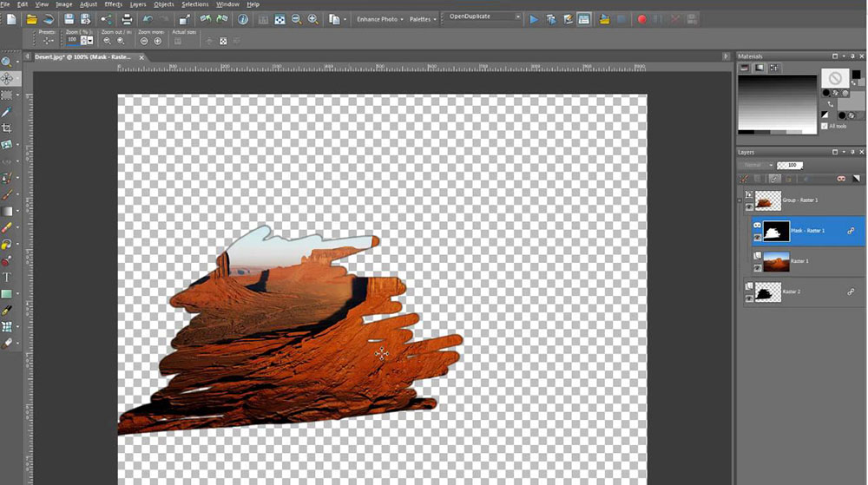Toggle visibility eye of Raster 2 layer
This screenshot has height=485, width=868.
click(x=749, y=298)
